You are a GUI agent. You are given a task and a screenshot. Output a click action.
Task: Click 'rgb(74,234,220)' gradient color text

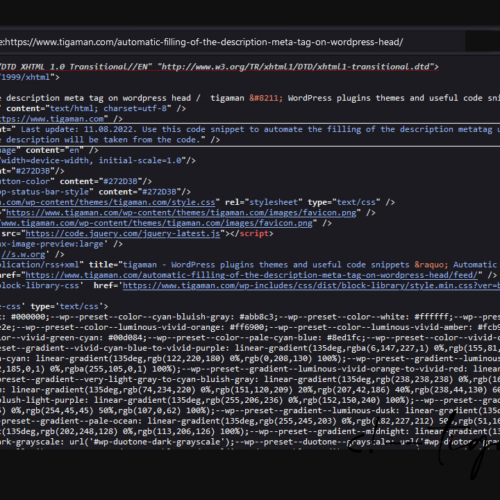pos(159,390)
